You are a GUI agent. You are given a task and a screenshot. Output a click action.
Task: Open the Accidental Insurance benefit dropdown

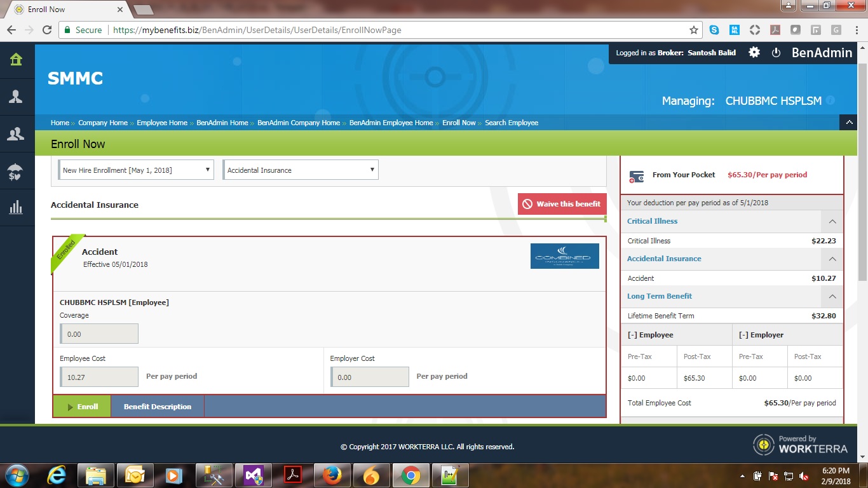coord(301,170)
